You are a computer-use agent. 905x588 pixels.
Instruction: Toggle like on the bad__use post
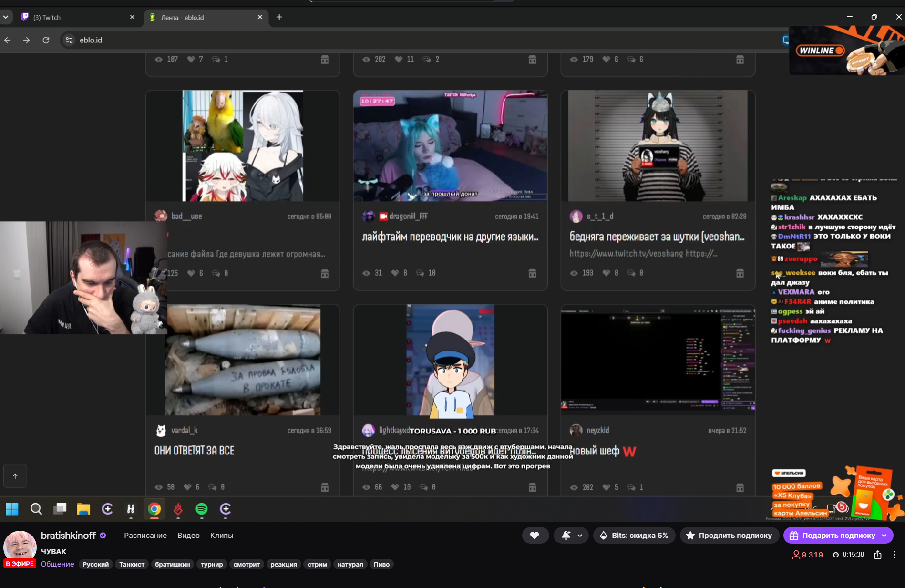[191, 273]
